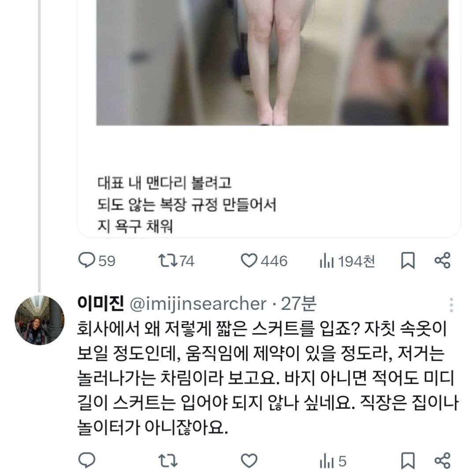Reply to 이미진's comment
The height and width of the screenshot is (476, 476).
point(86,461)
